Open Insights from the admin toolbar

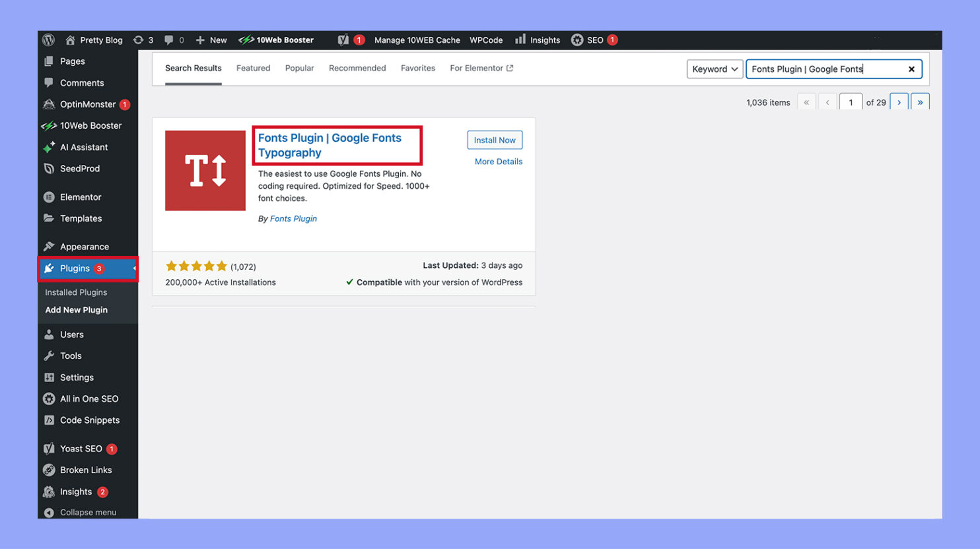tap(543, 40)
